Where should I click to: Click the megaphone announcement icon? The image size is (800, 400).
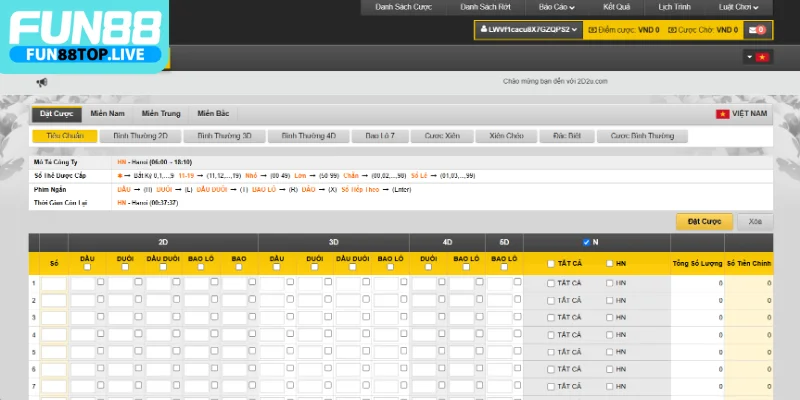click(42, 82)
